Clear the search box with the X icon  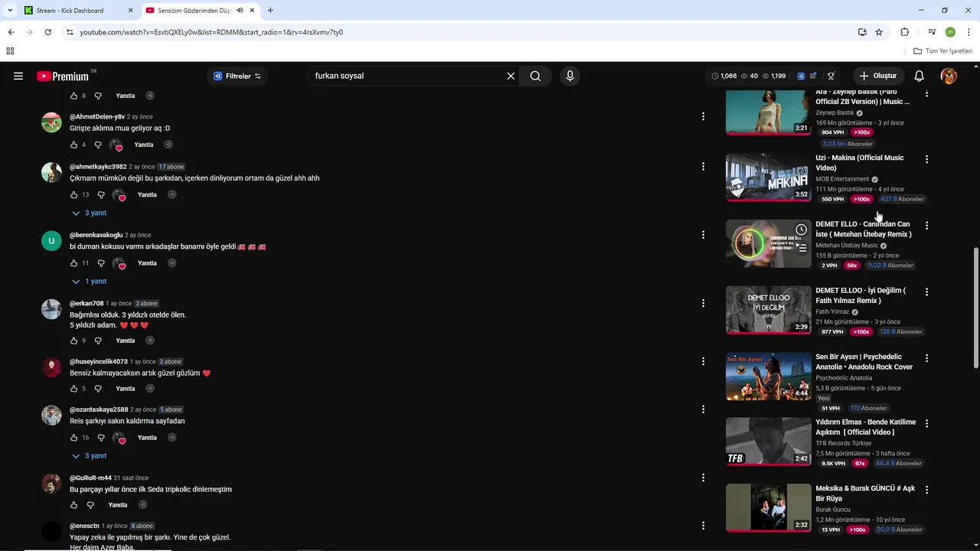(511, 76)
